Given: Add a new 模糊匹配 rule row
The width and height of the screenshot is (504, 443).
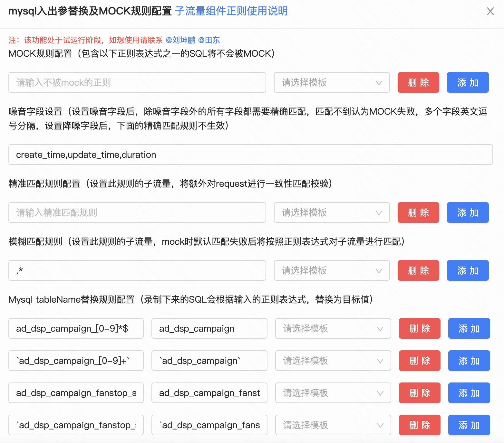Looking at the screenshot, I should pos(468,270).
